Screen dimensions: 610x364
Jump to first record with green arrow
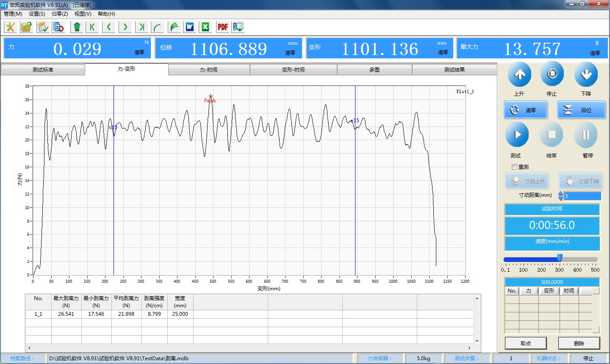click(x=92, y=27)
